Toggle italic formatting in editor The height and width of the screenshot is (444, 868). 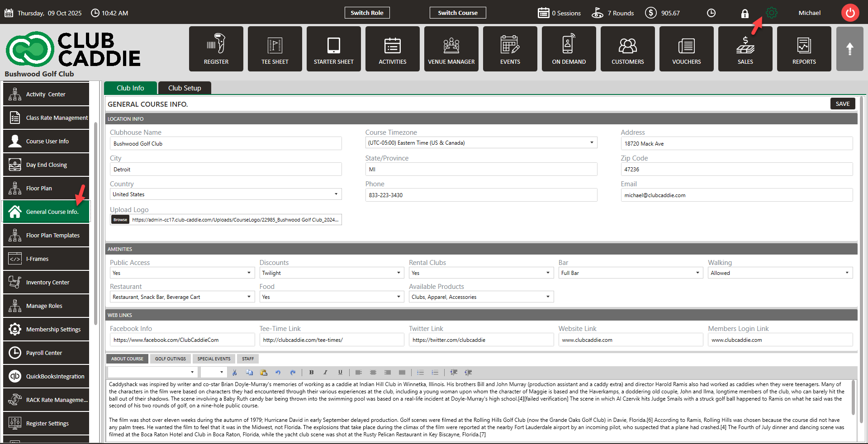point(325,373)
